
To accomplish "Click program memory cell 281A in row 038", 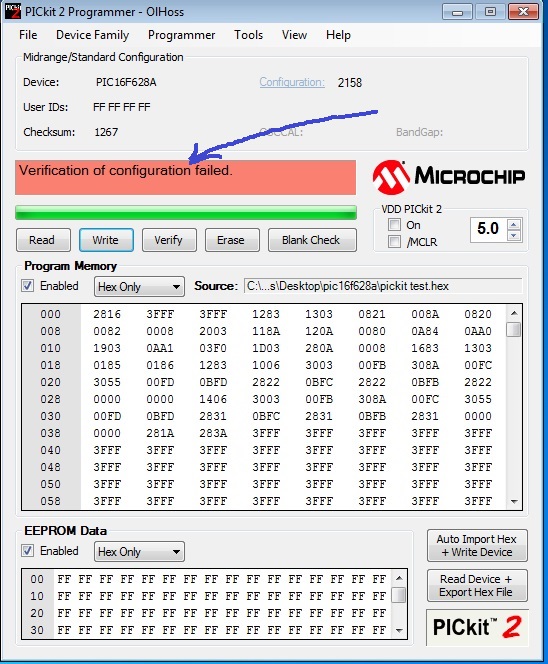I will click(160, 433).
